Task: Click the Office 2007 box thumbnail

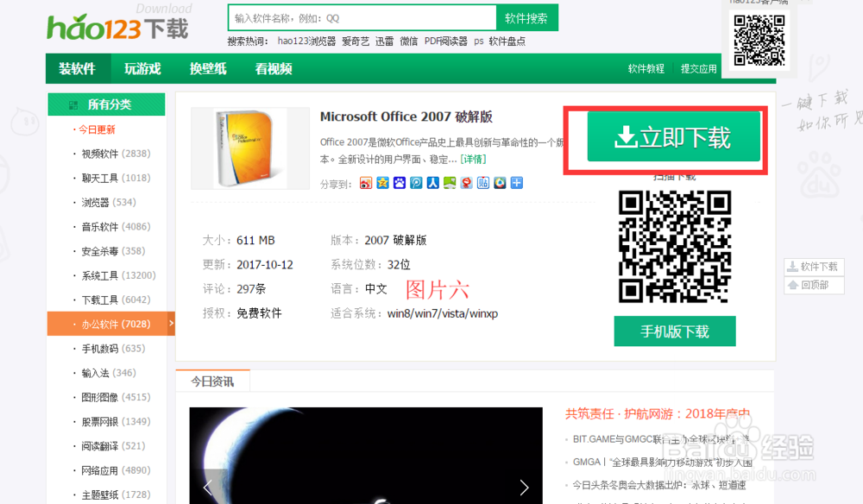Action: [250, 148]
